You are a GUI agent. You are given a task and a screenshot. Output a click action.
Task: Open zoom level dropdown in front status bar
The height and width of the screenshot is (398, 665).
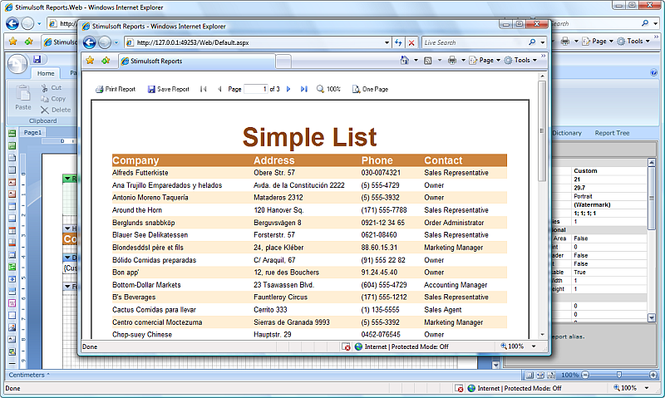(534, 347)
